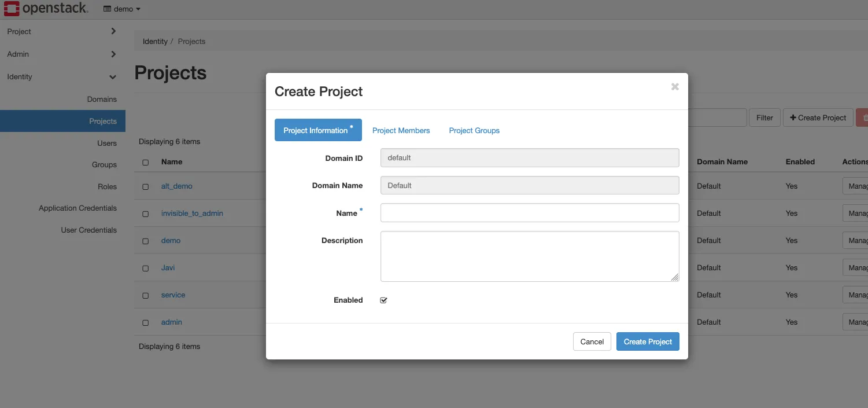Check the box beside the demo project
The height and width of the screenshot is (408, 868).
click(145, 240)
